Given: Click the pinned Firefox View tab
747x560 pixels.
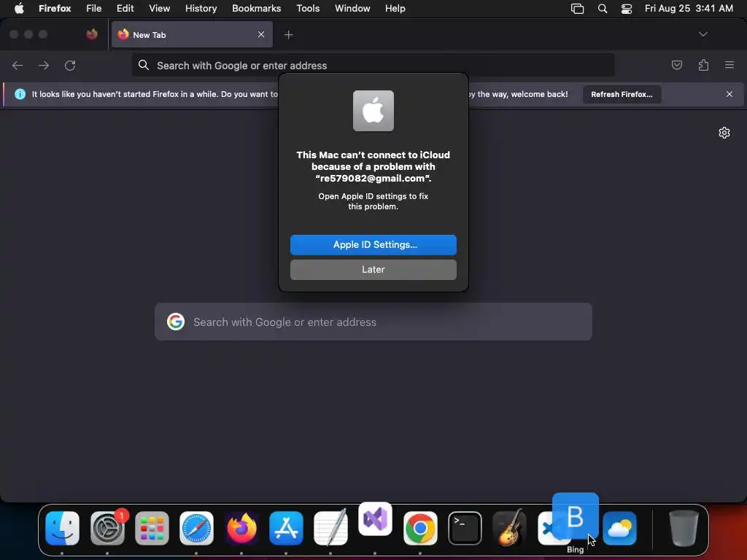Looking at the screenshot, I should tap(92, 34).
